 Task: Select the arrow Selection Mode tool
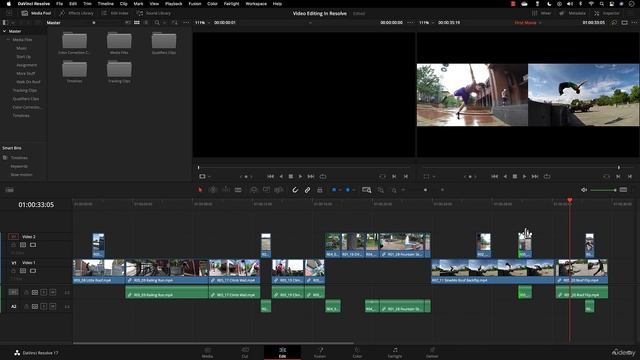point(200,190)
